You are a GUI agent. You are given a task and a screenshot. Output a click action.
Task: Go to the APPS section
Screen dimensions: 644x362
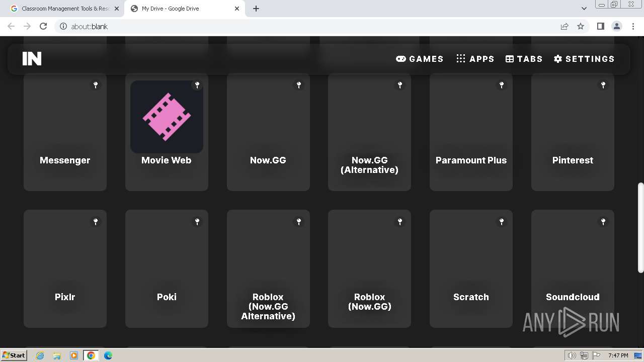475,59
